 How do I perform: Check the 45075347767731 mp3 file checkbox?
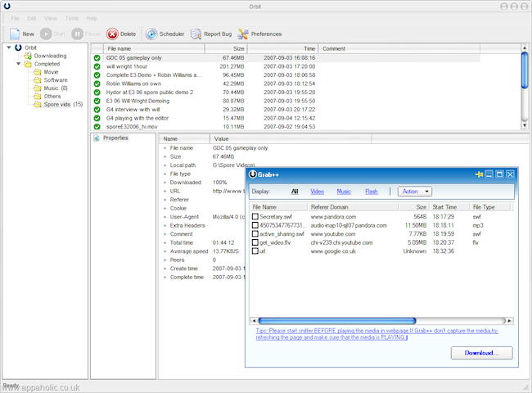(255, 225)
